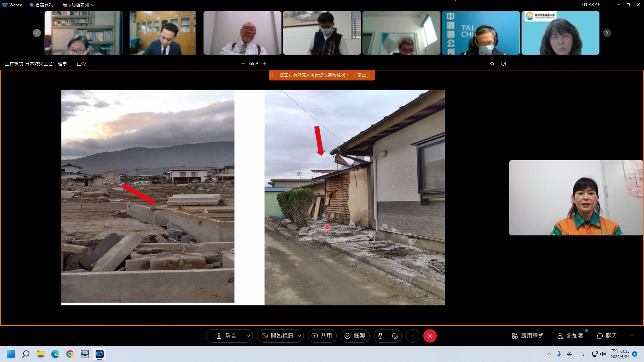
Task: Click the pop-out shared content icon
Action: [x=503, y=64]
